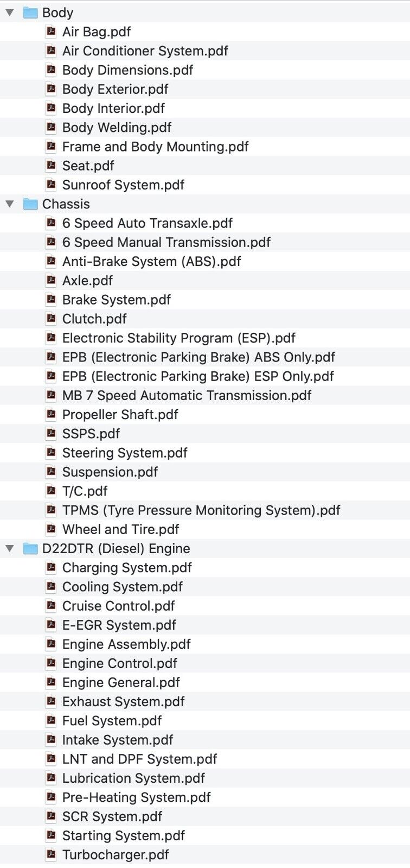Select TPMS (Tyre Pressure Monitoring System).pdf

point(201,510)
